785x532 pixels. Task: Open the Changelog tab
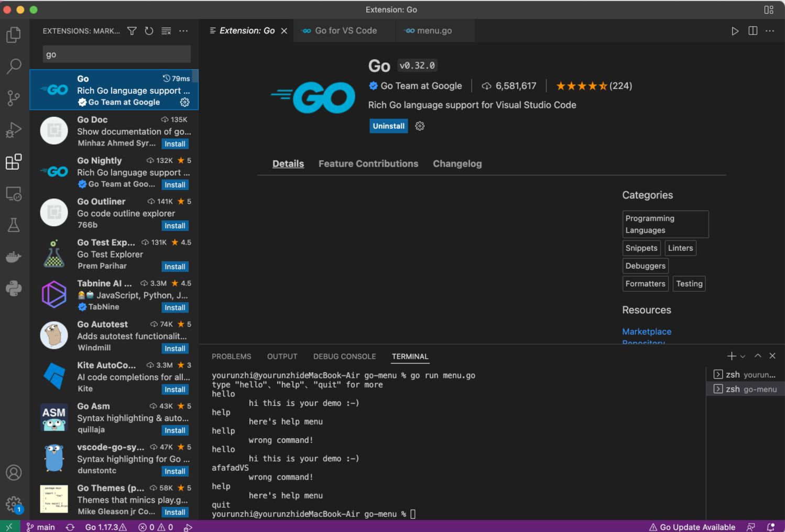(457, 164)
